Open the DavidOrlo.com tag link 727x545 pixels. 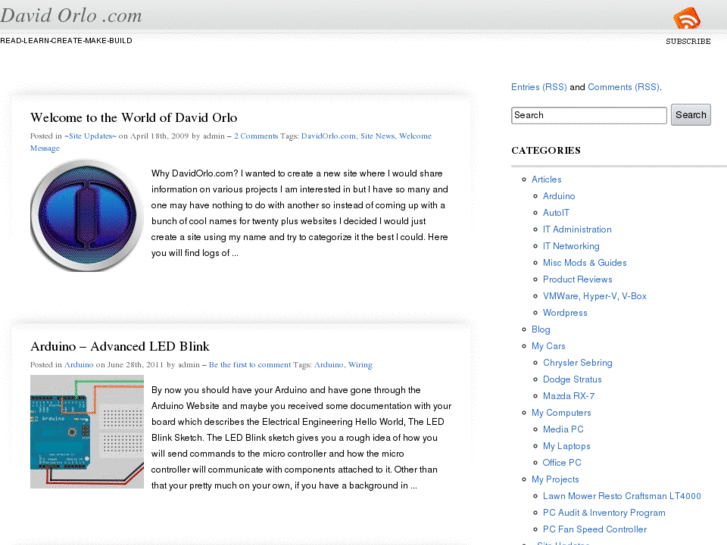click(x=329, y=136)
